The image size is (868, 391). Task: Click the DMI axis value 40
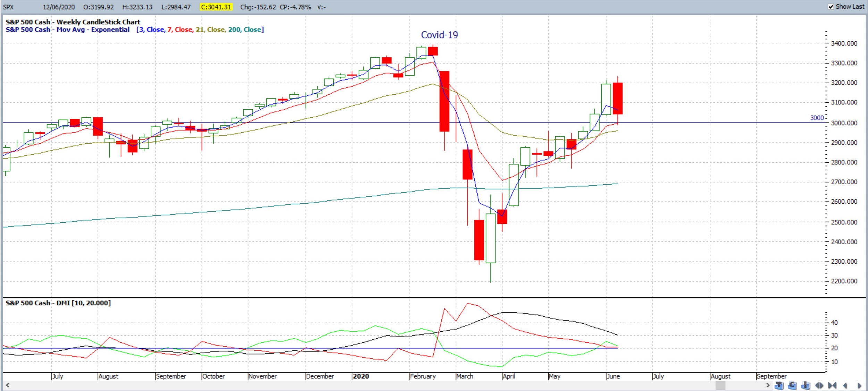tap(834, 323)
